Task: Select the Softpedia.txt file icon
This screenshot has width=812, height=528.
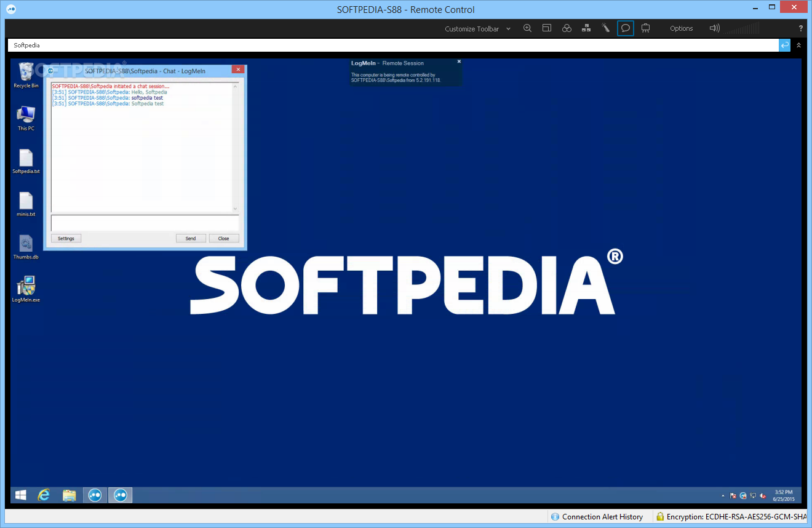Action: click(x=26, y=161)
